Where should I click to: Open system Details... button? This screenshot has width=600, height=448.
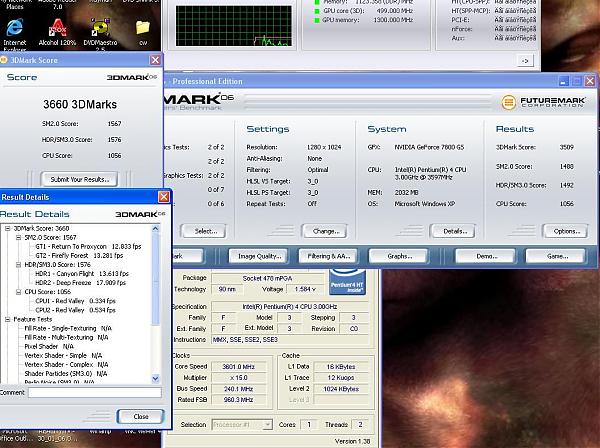tap(453, 231)
